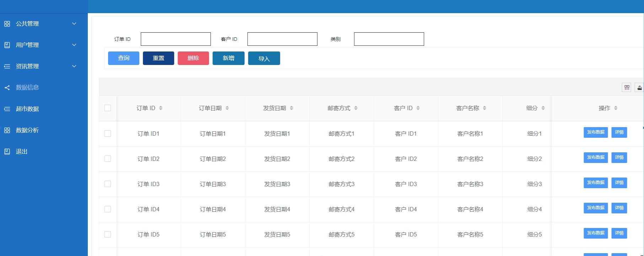
Task: Open the 数据分析 menu item
Action: pos(44,130)
